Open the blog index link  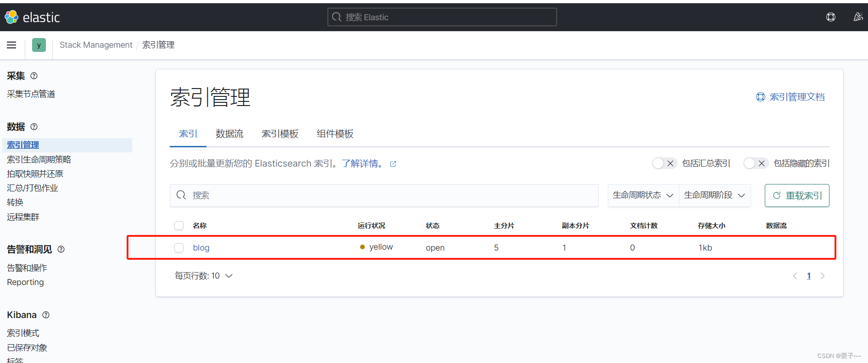click(x=201, y=248)
